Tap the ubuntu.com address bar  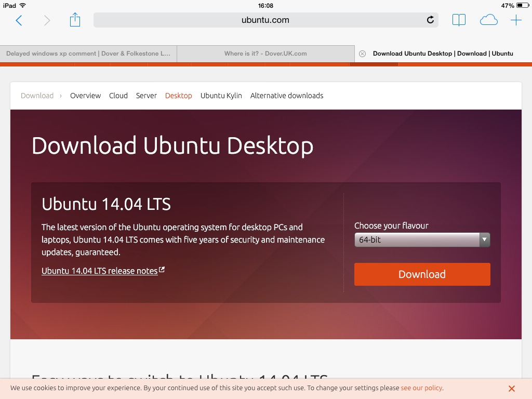pyautogui.click(x=265, y=20)
